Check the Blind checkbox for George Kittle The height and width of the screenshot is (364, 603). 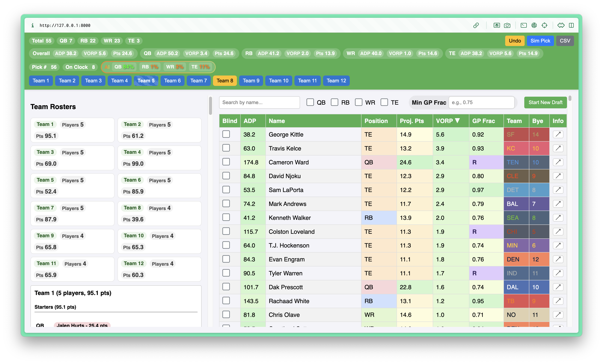[x=226, y=134]
